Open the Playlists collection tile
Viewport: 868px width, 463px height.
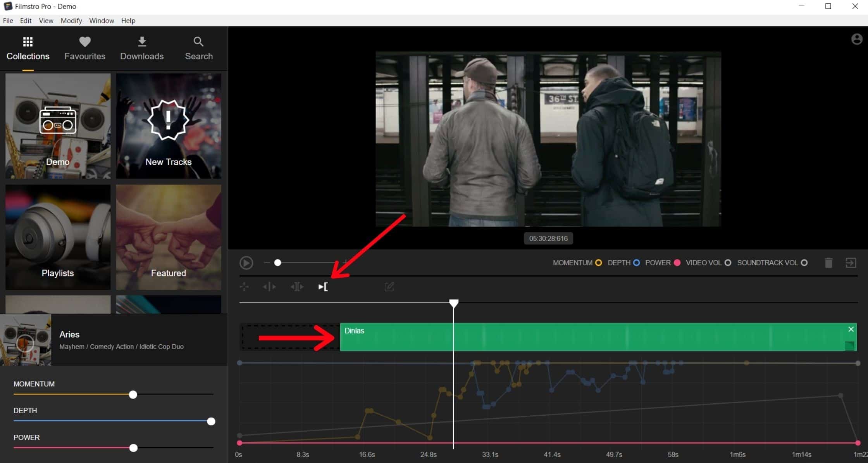pos(58,237)
